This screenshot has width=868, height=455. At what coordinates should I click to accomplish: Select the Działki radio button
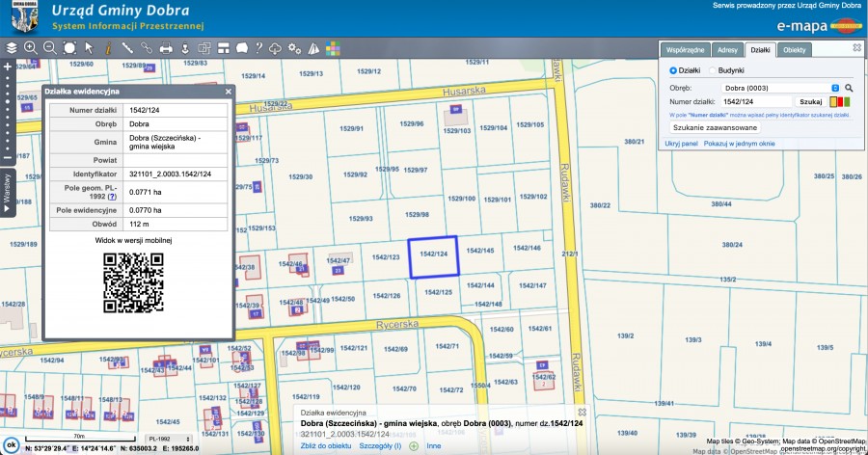click(673, 70)
